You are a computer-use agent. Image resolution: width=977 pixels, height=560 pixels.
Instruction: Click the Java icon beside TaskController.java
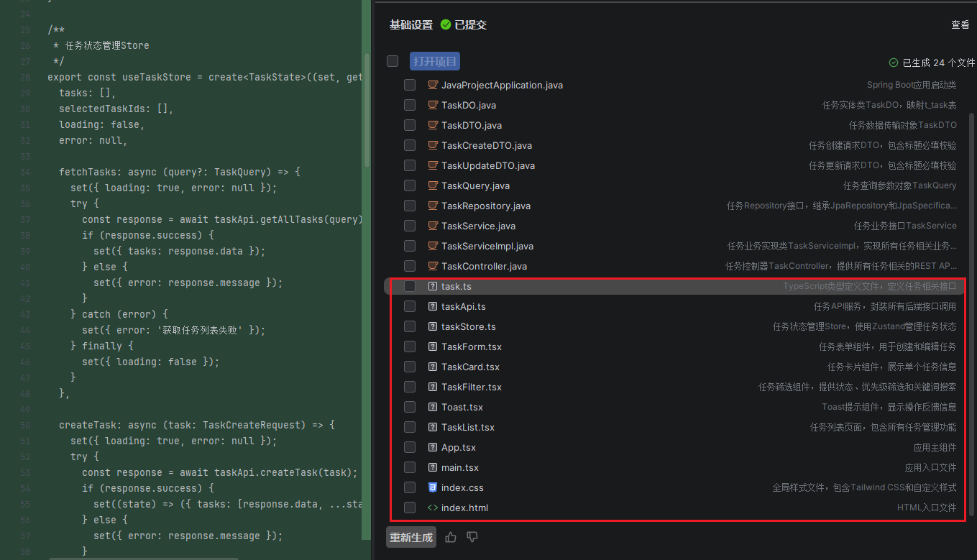[x=433, y=266]
